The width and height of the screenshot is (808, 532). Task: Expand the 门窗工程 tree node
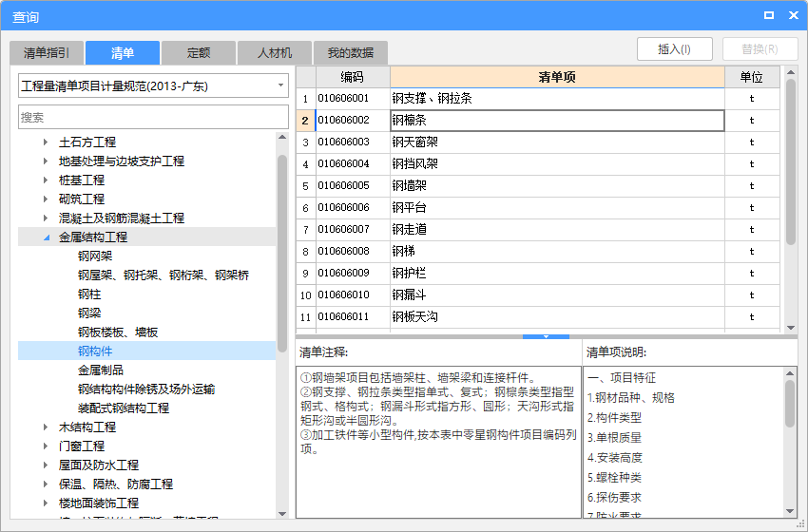click(x=46, y=446)
